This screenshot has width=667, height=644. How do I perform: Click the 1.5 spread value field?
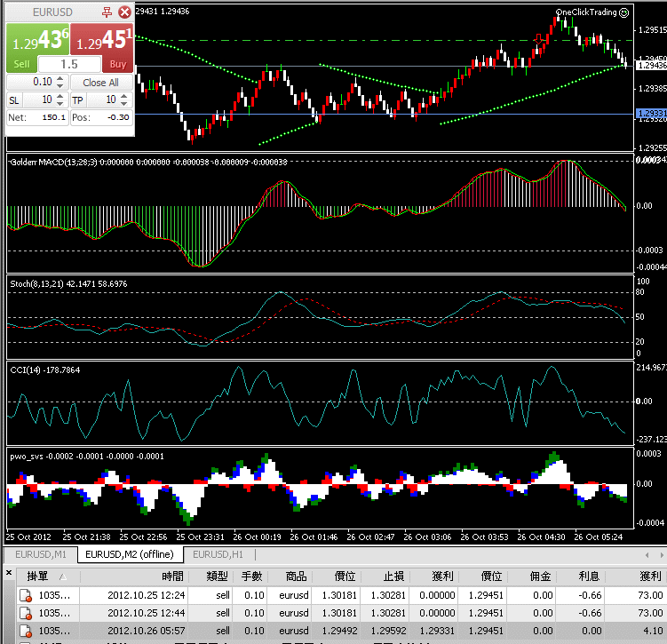pyautogui.click(x=69, y=64)
